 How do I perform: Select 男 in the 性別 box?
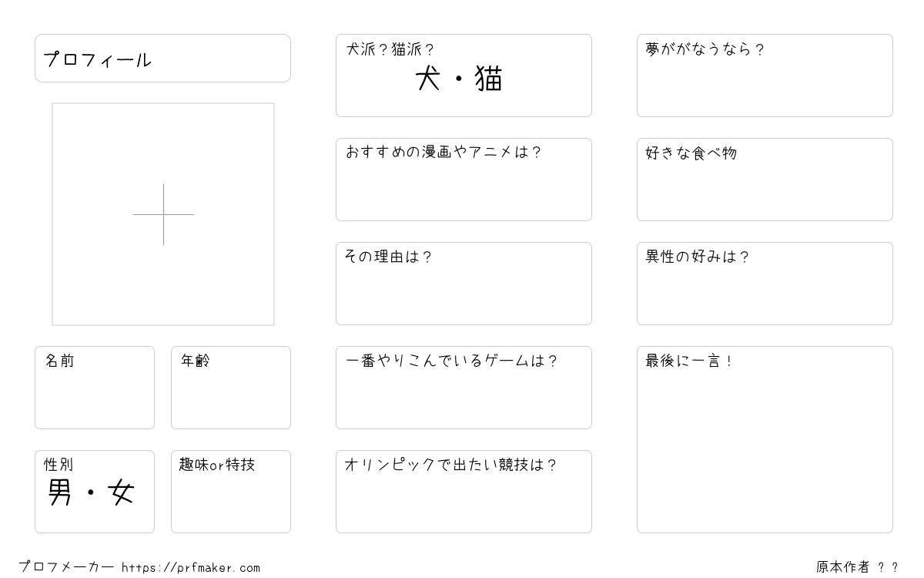[60, 492]
